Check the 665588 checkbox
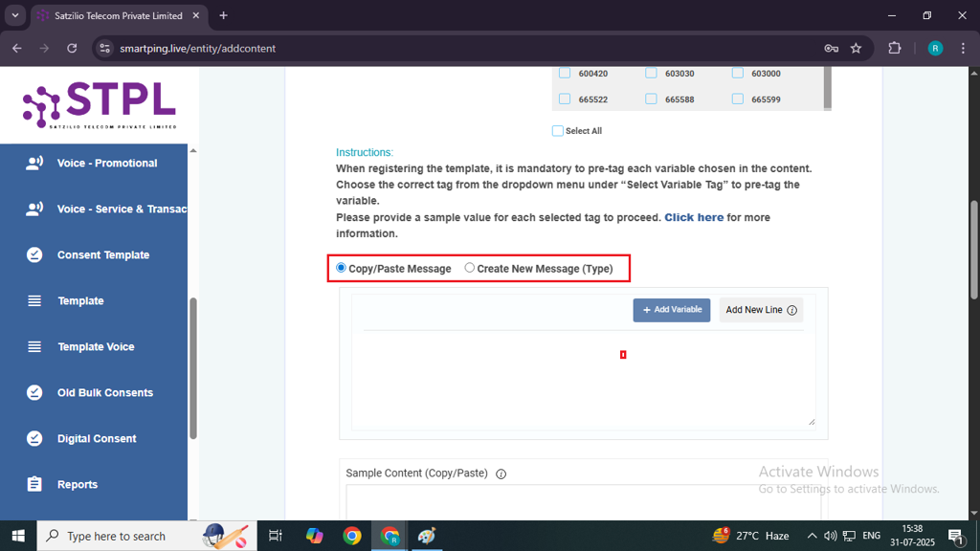The width and height of the screenshot is (980, 551). point(651,99)
